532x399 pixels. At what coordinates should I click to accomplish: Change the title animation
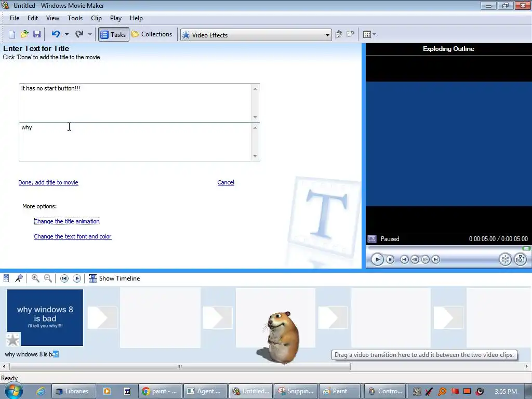(x=67, y=221)
